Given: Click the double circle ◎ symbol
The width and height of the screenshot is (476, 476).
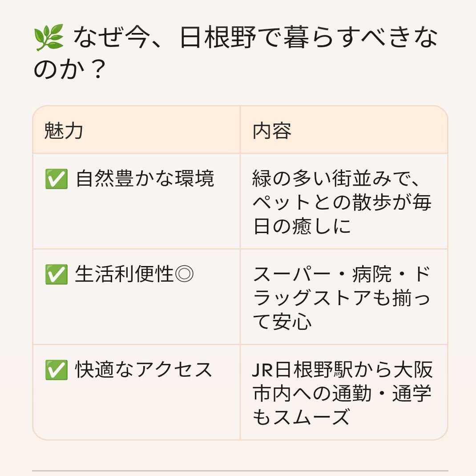Looking at the screenshot, I should pos(185,274).
